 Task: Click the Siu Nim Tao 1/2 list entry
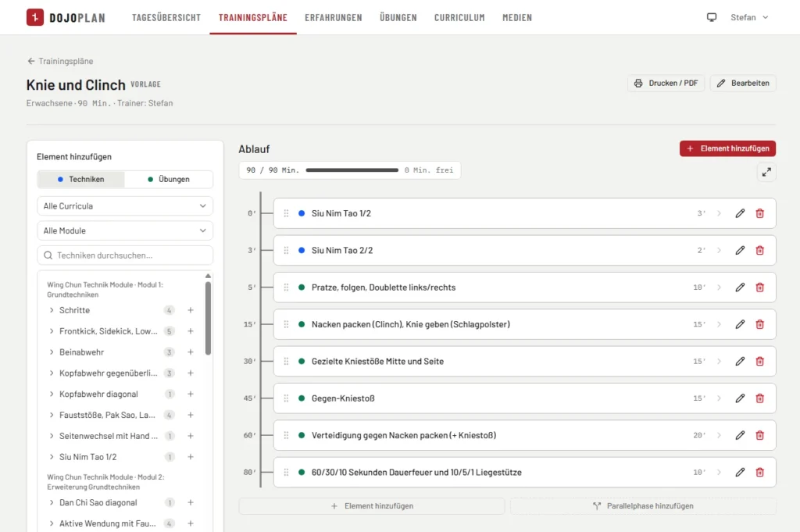click(x=87, y=457)
